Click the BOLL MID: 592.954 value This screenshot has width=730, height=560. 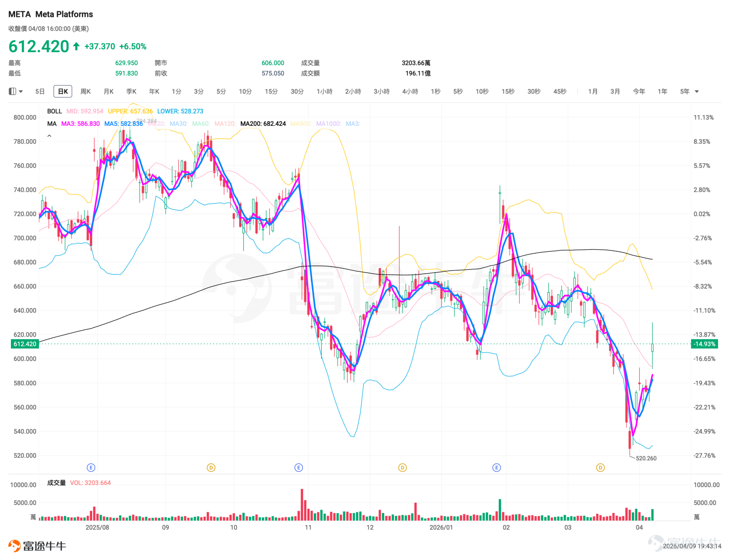pyautogui.click(x=85, y=111)
